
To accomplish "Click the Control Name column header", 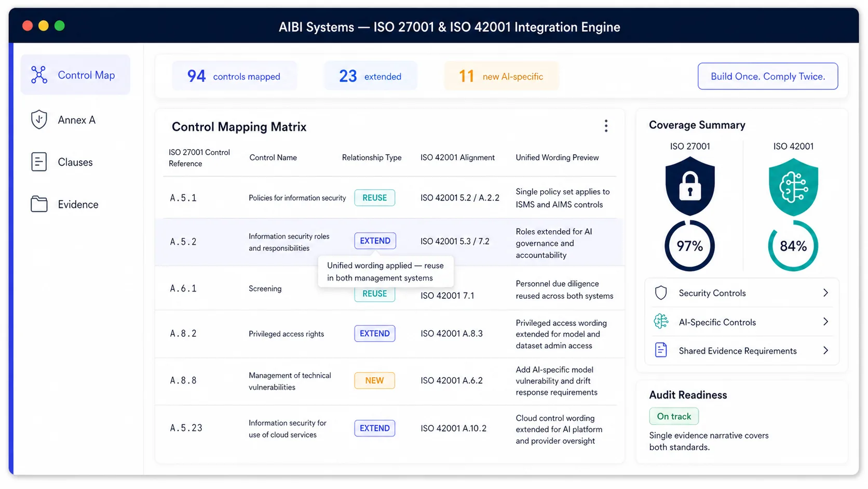I will pyautogui.click(x=273, y=157).
